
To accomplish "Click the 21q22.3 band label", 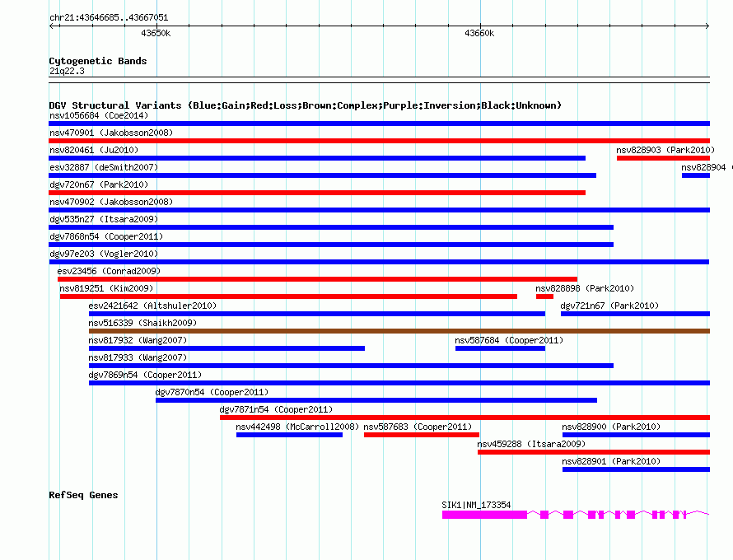I will [x=67, y=71].
